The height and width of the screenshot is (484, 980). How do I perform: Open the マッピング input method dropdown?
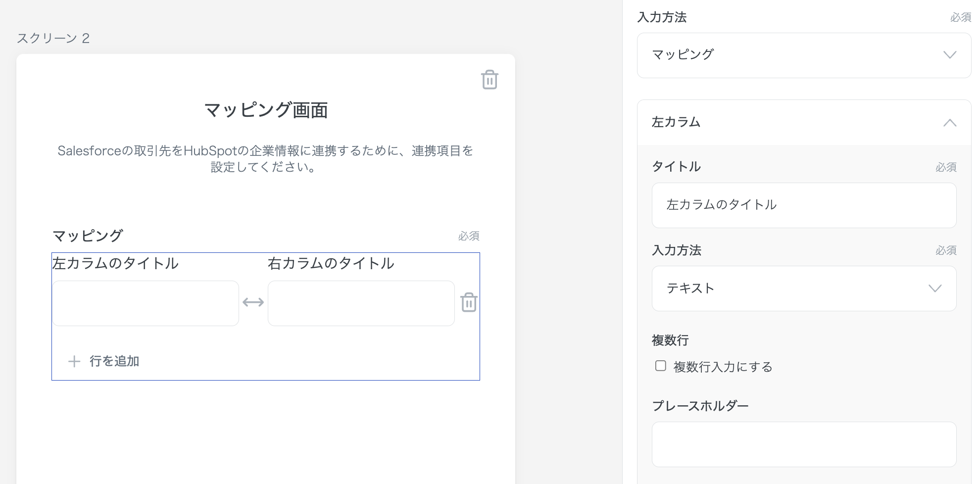point(804,55)
